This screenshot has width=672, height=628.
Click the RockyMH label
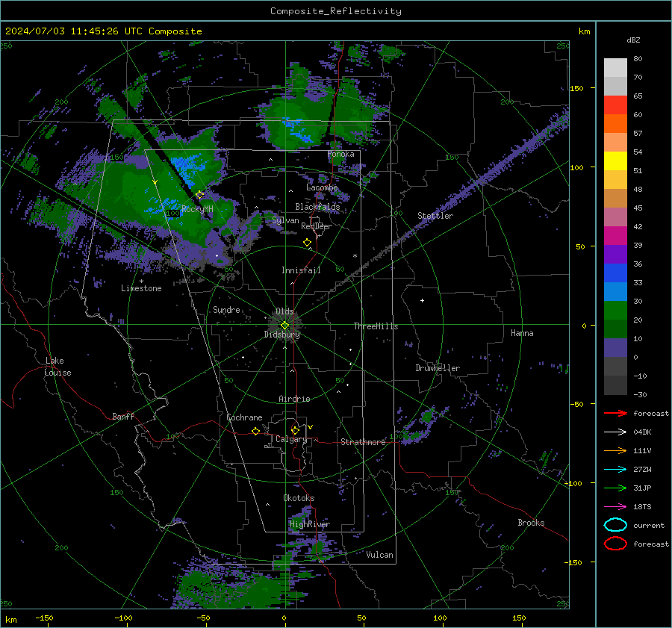[x=197, y=209]
